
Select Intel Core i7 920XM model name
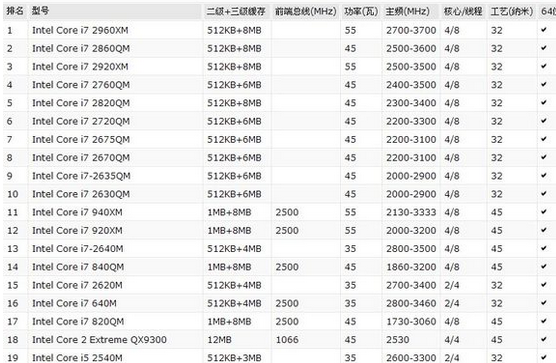[x=77, y=231]
